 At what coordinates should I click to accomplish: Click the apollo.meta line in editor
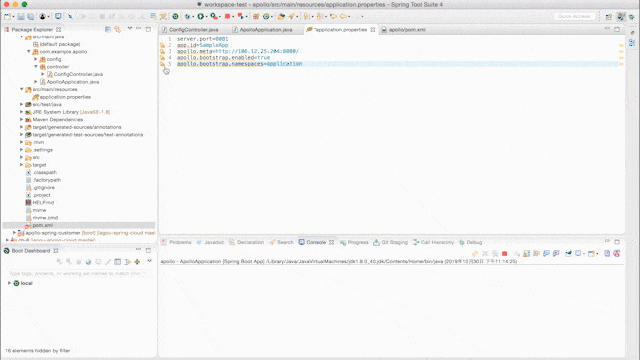[x=238, y=51]
